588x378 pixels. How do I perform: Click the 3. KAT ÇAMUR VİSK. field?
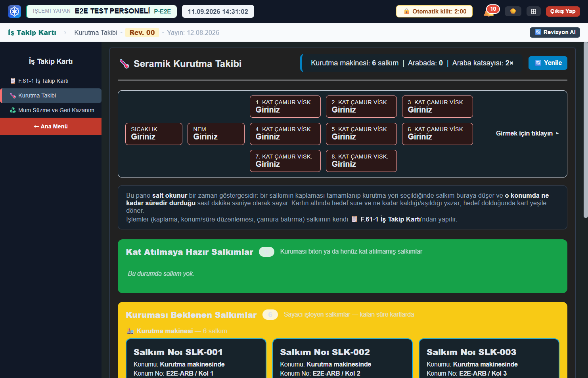(437, 107)
